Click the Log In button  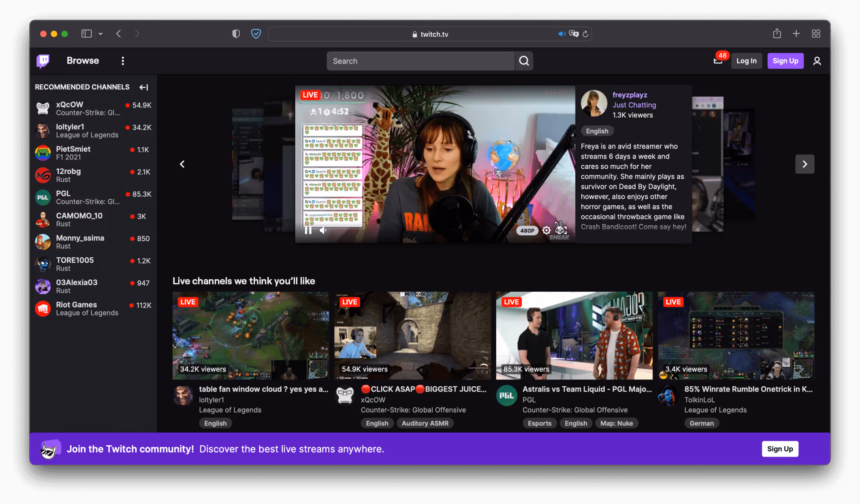[x=747, y=61]
